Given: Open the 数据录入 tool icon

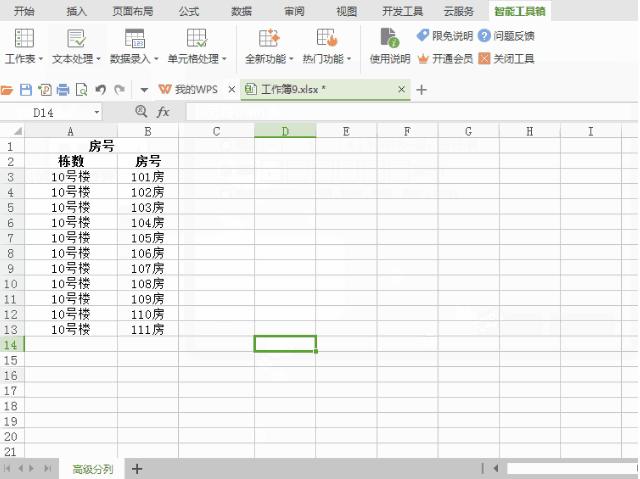Looking at the screenshot, I should pyautogui.click(x=134, y=38).
